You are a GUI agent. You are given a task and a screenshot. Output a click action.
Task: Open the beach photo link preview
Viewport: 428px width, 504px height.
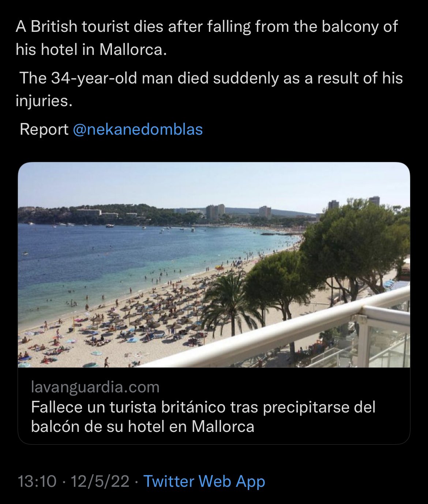click(214, 264)
